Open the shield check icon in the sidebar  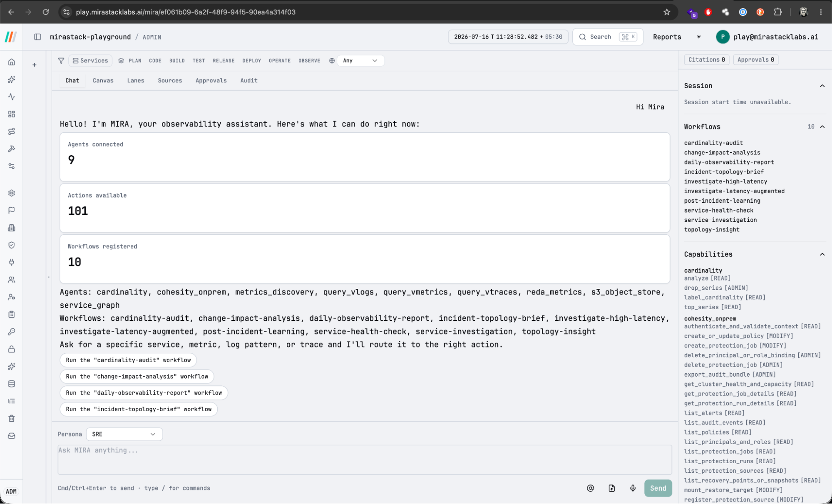pyautogui.click(x=12, y=245)
